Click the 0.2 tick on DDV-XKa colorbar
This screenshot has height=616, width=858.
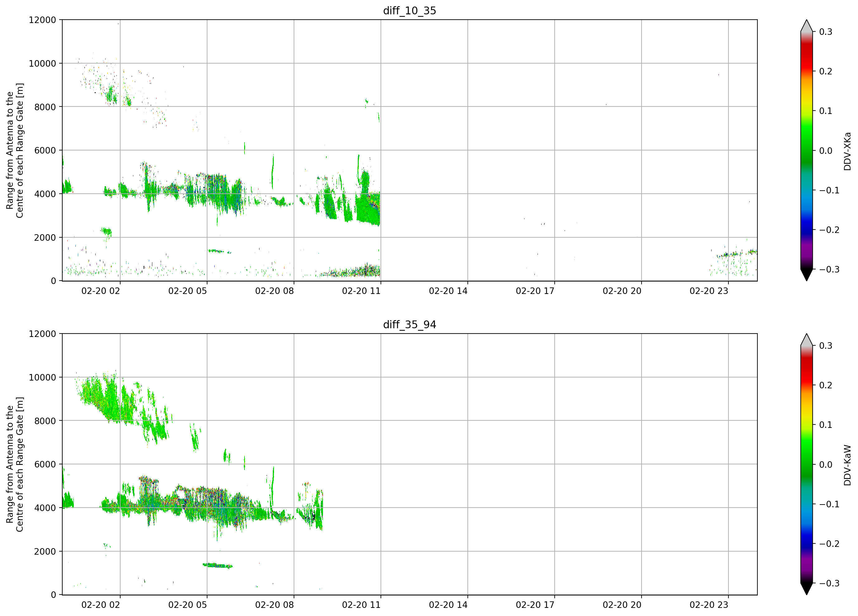click(826, 72)
